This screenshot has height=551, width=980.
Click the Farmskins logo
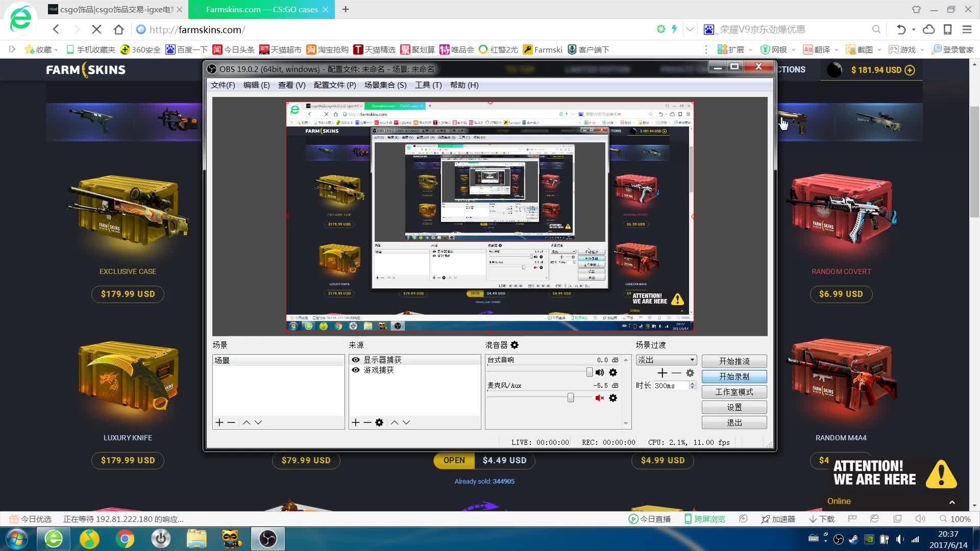click(x=86, y=70)
